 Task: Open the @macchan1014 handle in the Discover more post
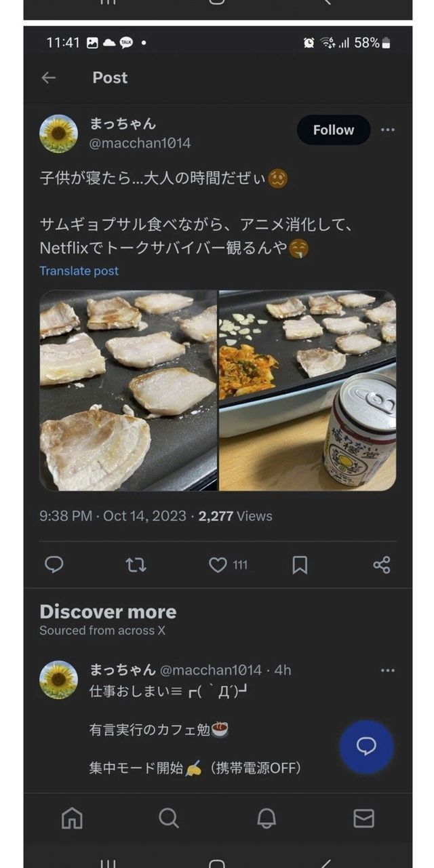(210, 670)
